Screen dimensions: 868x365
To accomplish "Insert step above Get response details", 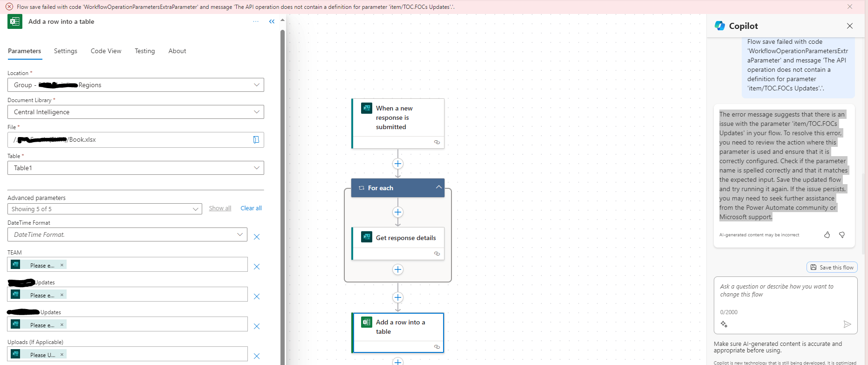I will [398, 212].
